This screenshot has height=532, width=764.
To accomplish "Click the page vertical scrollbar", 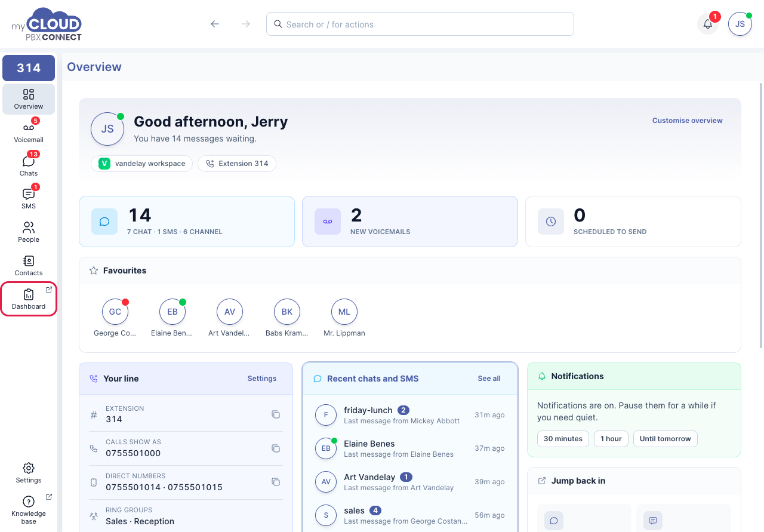I will coord(761,215).
